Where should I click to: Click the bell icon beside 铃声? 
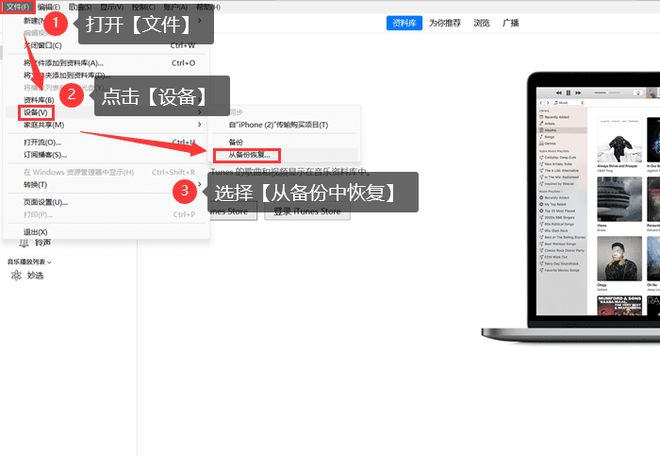pos(24,243)
